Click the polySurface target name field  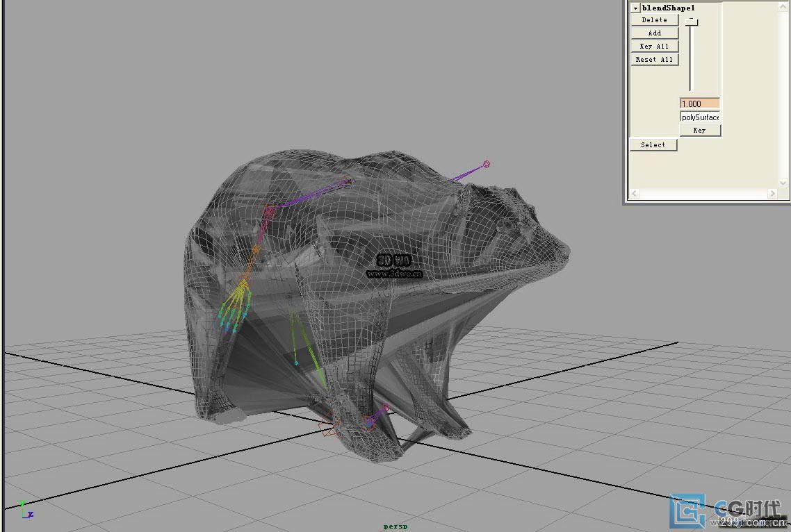700,117
